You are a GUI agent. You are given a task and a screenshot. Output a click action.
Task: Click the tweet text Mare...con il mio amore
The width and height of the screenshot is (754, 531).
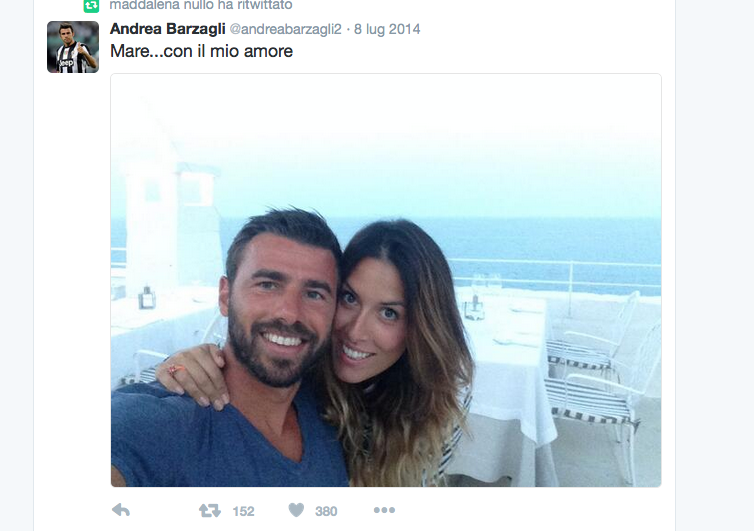[x=201, y=51]
